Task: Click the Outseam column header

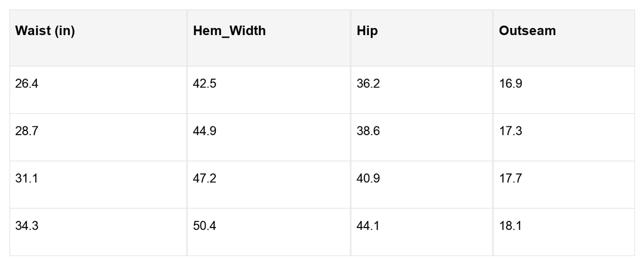Action: pos(527,31)
